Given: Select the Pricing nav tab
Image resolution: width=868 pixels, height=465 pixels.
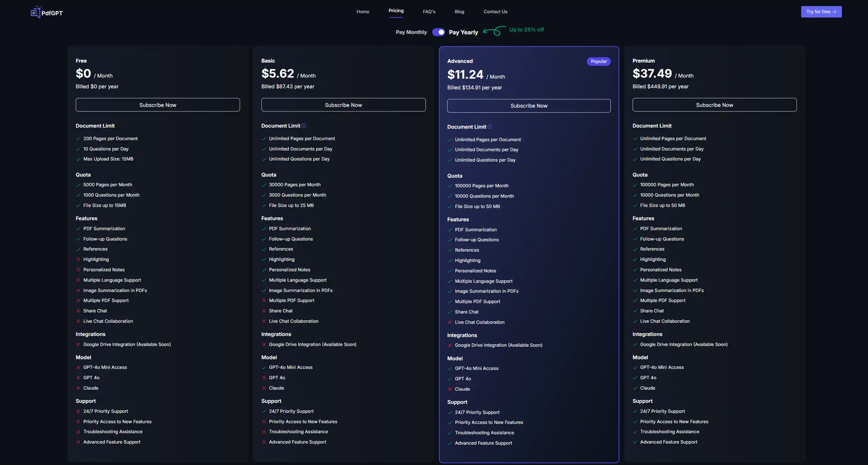Looking at the screenshot, I should (x=396, y=11).
